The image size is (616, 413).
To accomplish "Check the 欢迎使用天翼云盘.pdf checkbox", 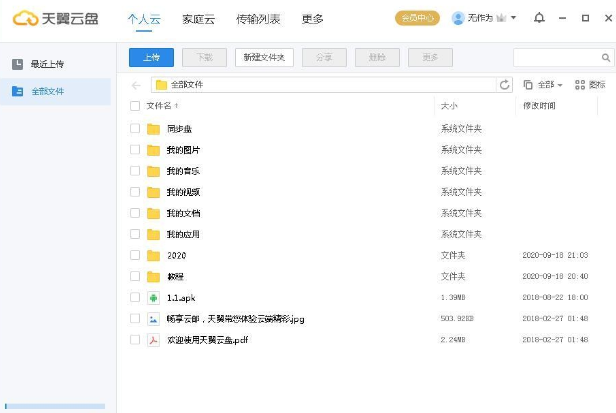I will pyautogui.click(x=135, y=340).
